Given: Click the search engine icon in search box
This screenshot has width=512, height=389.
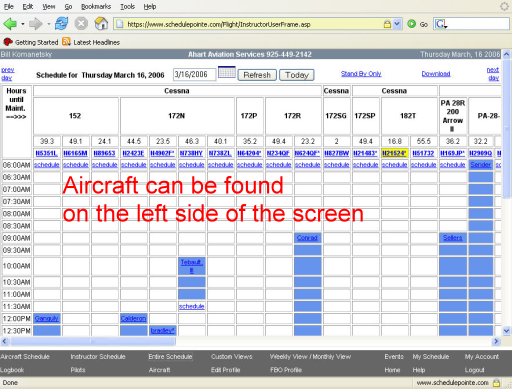Looking at the screenshot, I should pos(441,24).
